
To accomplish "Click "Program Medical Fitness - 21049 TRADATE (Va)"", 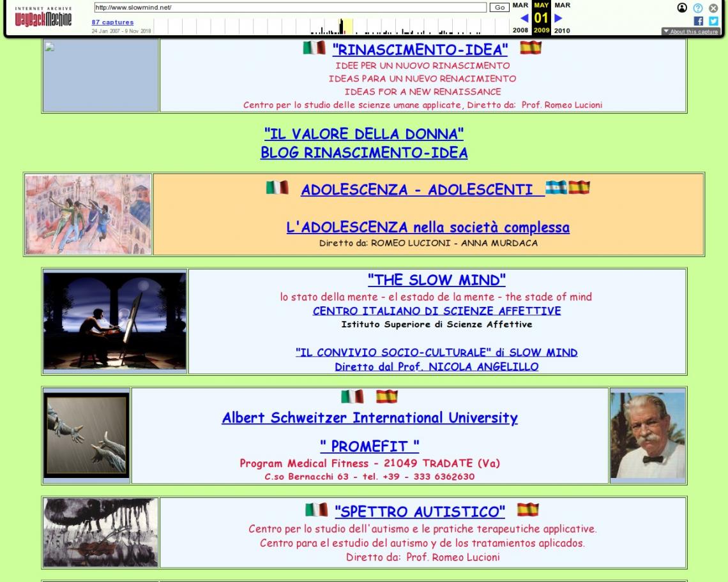I will (x=370, y=463).
